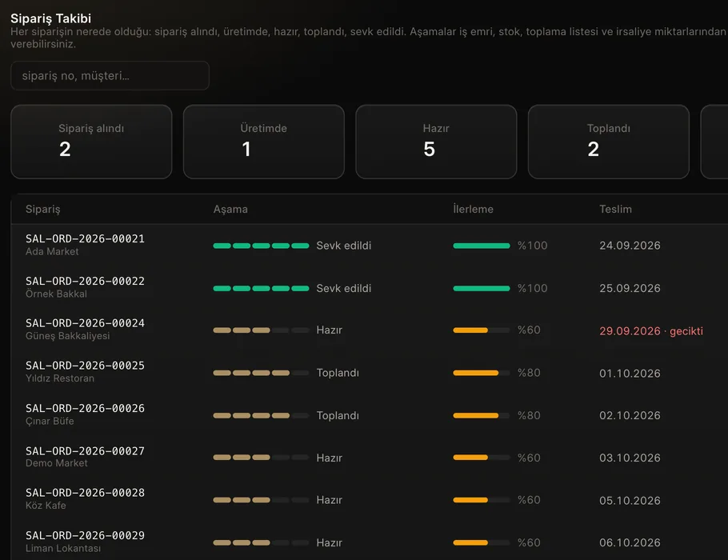Filter by the Üretimde card
This screenshot has height=560, width=728.
tap(264, 142)
